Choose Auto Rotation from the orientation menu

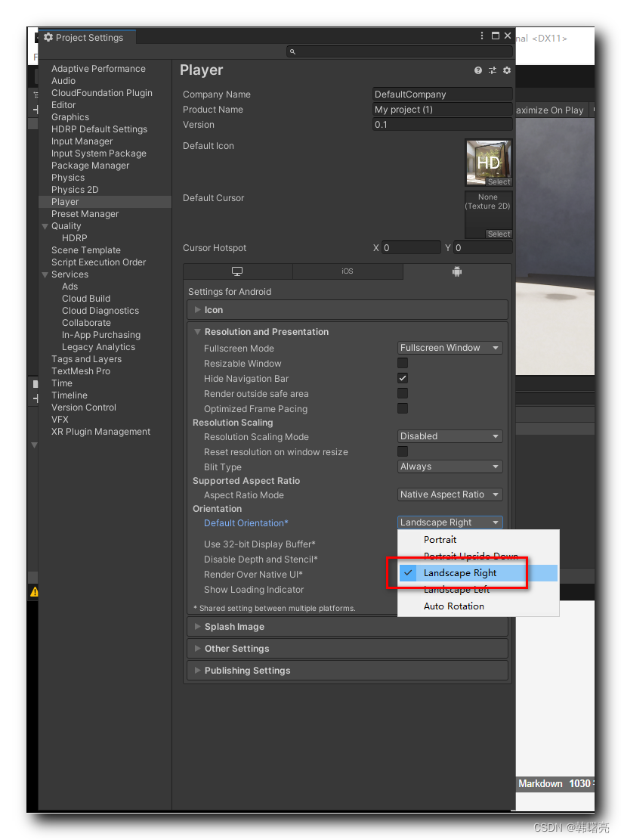(454, 606)
